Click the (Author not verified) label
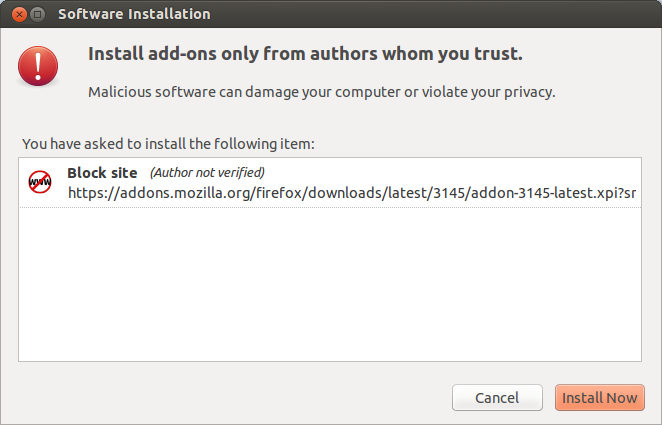Image resolution: width=662 pixels, height=425 pixels. [207, 172]
